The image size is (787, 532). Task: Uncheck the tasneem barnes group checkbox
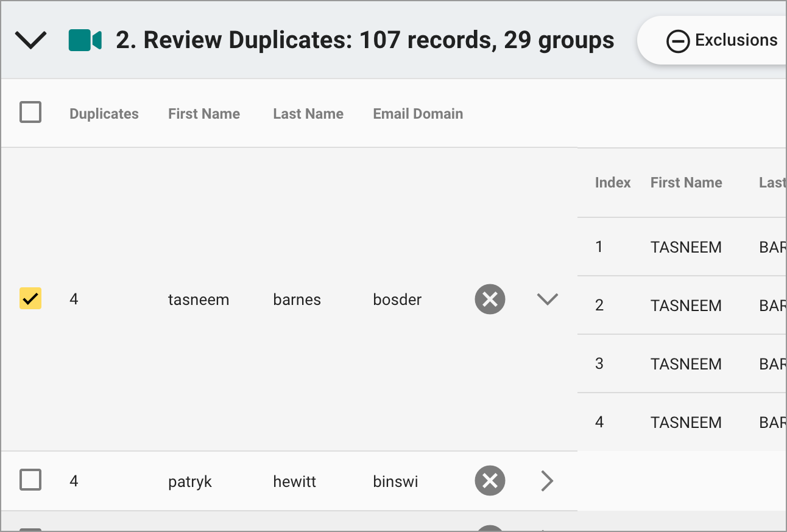(30, 298)
